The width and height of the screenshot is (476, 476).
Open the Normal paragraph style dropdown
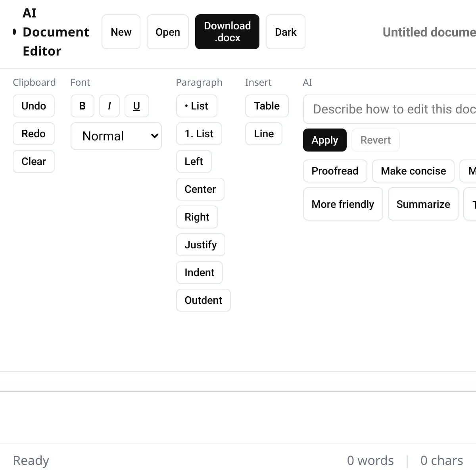(116, 136)
